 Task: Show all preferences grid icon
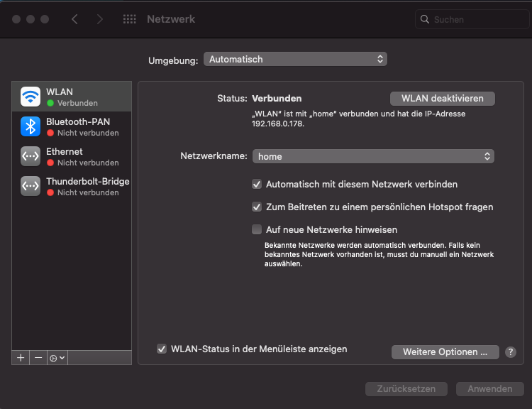[129, 19]
